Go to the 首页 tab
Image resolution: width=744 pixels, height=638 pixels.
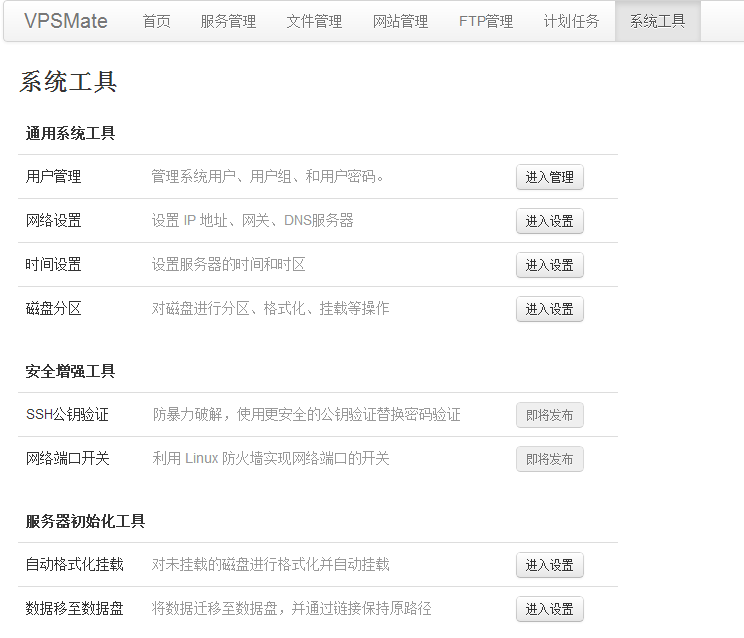157,21
